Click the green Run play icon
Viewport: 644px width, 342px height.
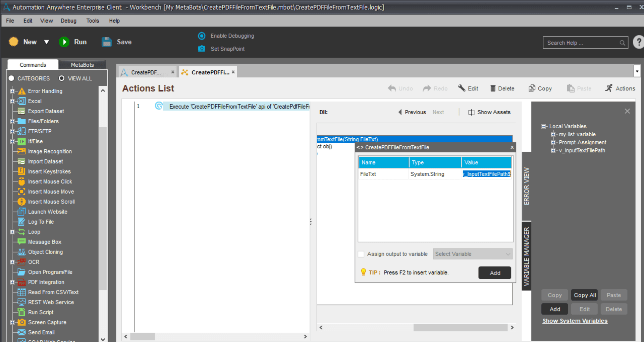pyautogui.click(x=64, y=42)
